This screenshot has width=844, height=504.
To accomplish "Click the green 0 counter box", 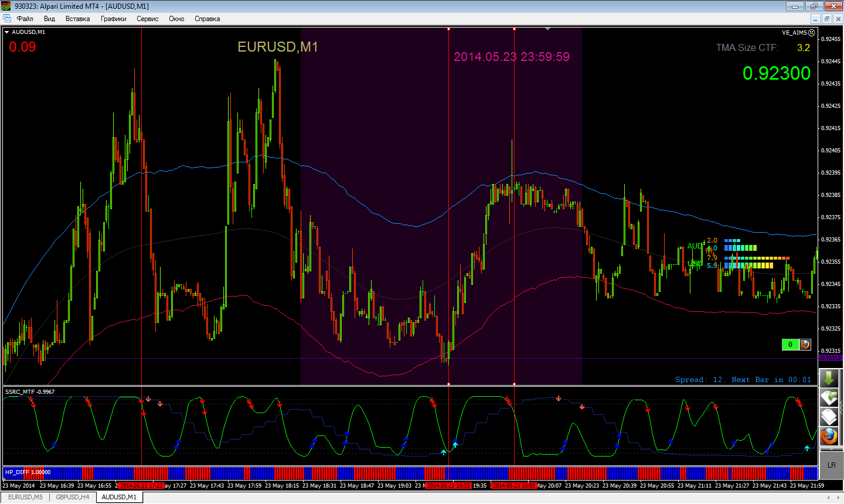I will (790, 345).
